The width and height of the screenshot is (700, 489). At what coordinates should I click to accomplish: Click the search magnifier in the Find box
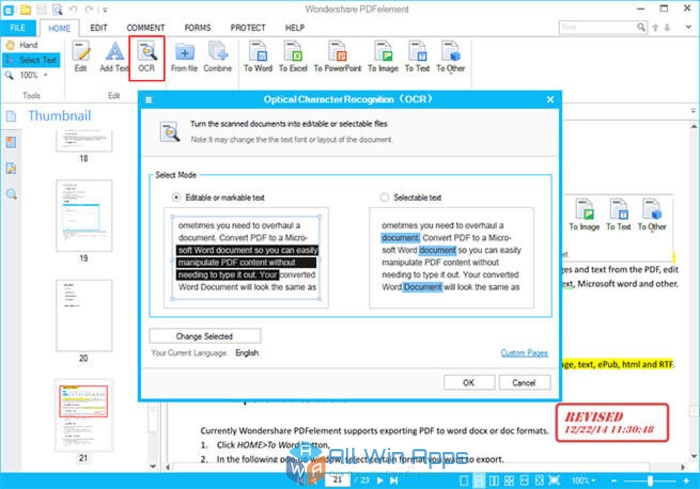point(641,27)
